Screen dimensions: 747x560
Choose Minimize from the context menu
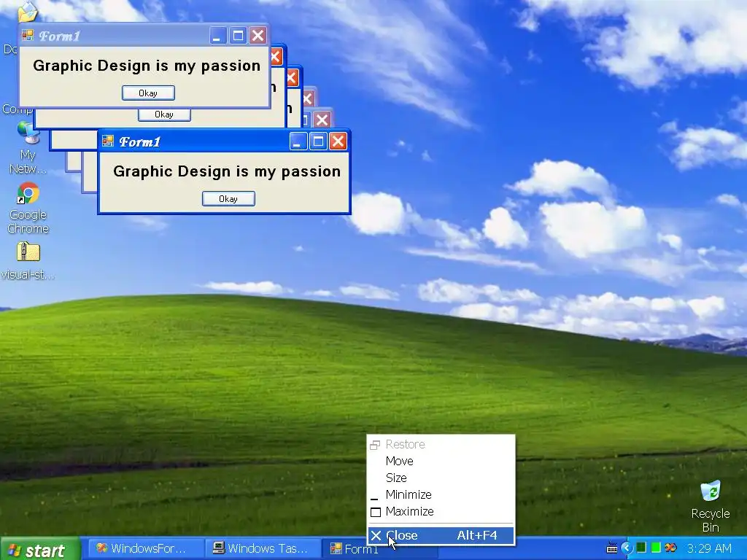tap(441, 494)
